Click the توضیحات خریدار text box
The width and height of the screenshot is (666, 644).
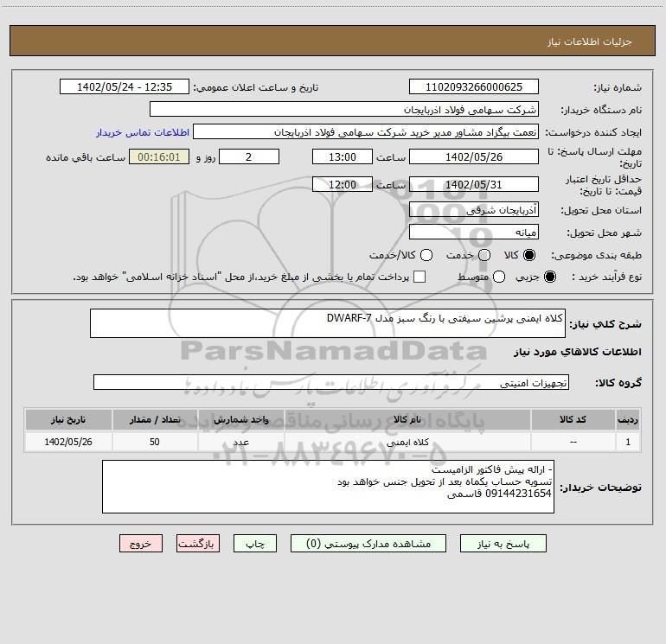(328, 487)
